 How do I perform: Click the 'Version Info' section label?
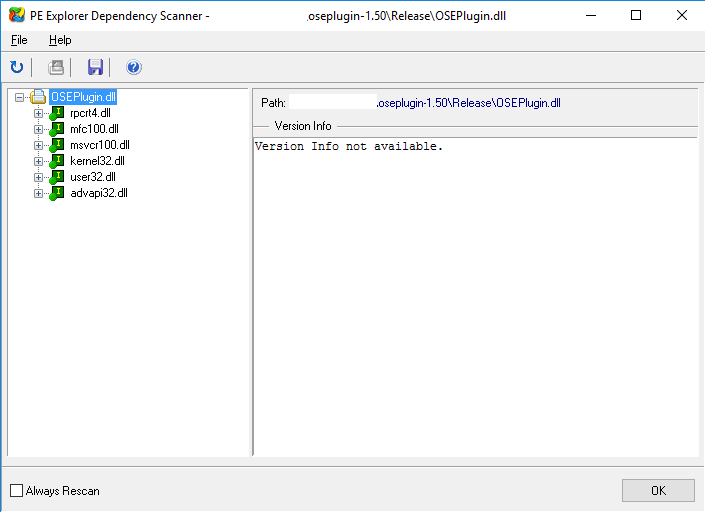(x=303, y=126)
